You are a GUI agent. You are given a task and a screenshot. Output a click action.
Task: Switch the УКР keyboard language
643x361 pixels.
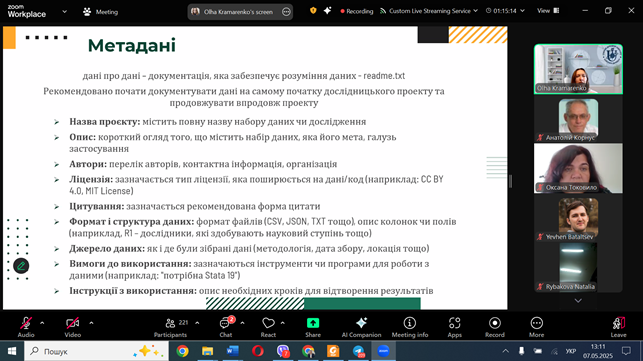click(570, 351)
